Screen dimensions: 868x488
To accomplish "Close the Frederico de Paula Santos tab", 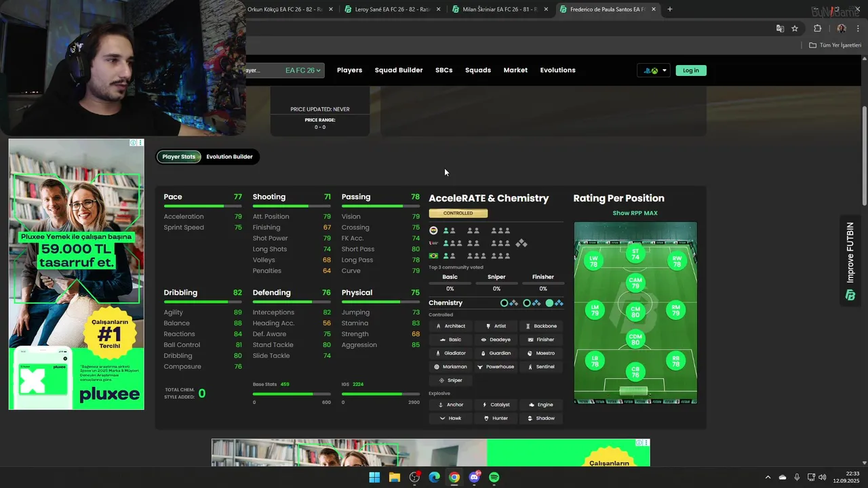I will pos(654,9).
